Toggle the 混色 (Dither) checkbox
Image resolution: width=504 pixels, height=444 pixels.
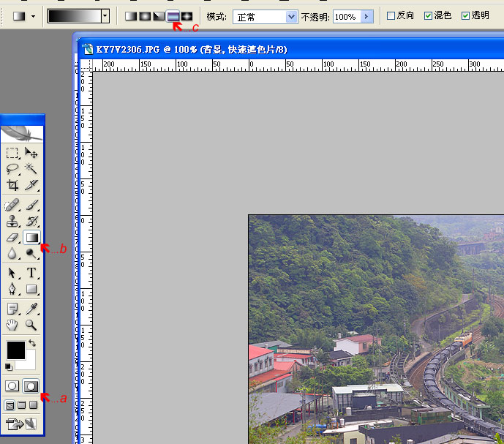pos(428,16)
